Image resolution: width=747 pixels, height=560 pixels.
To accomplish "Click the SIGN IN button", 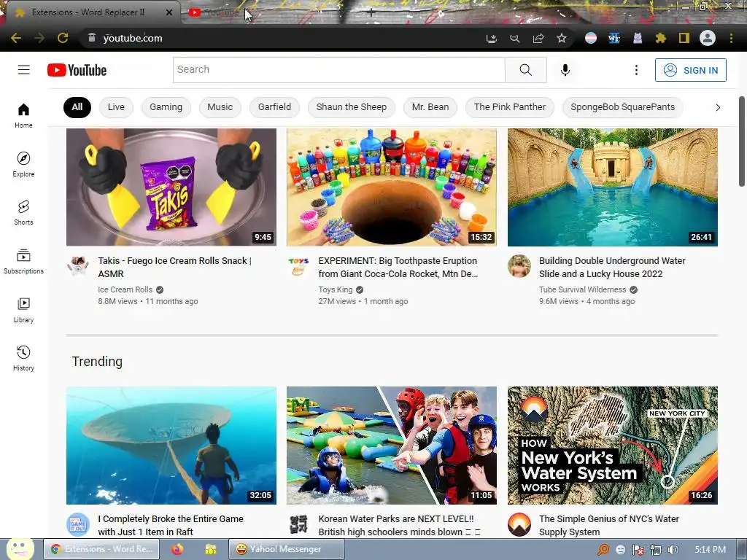I will coord(690,70).
